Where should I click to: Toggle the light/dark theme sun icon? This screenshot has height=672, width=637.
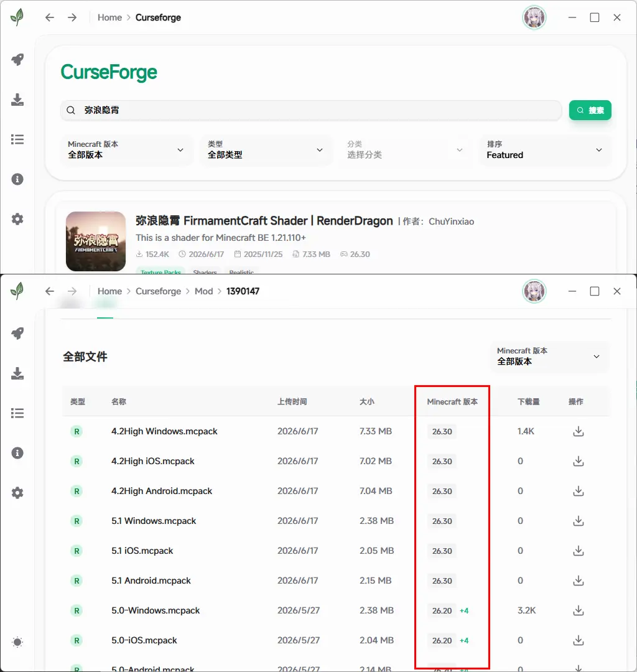17,642
